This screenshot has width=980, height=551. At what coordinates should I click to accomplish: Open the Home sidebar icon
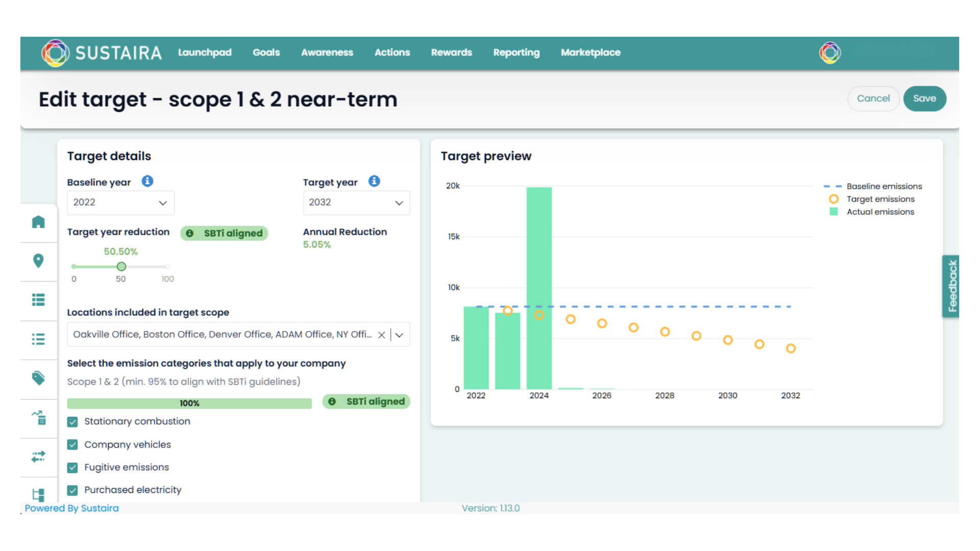pos(38,222)
